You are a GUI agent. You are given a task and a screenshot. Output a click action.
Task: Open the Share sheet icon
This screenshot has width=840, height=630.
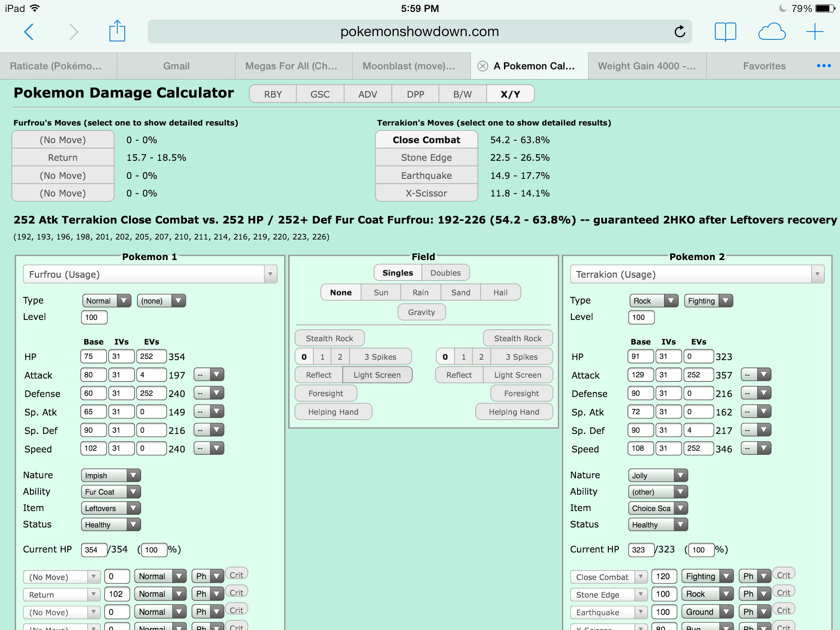pos(117,32)
